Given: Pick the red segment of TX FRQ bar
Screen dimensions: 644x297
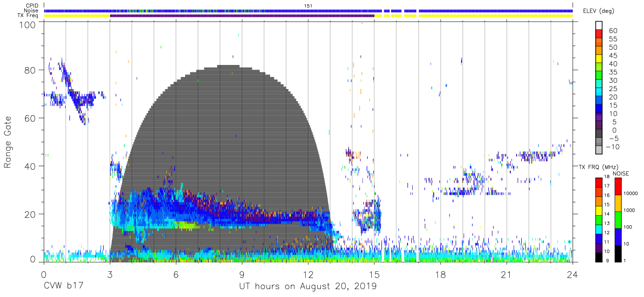Looking at the screenshot, I should (x=598, y=182).
